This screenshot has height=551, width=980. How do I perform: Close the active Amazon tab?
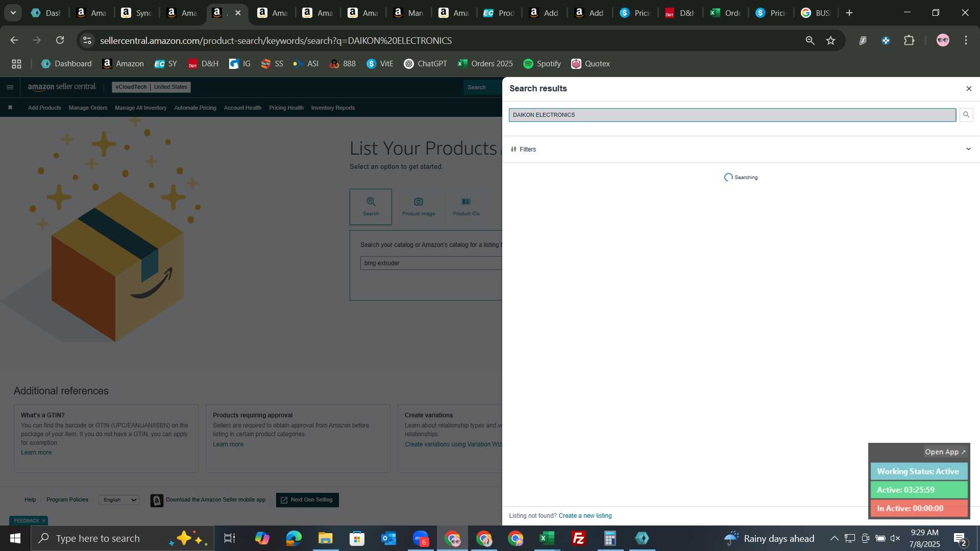tap(238, 13)
